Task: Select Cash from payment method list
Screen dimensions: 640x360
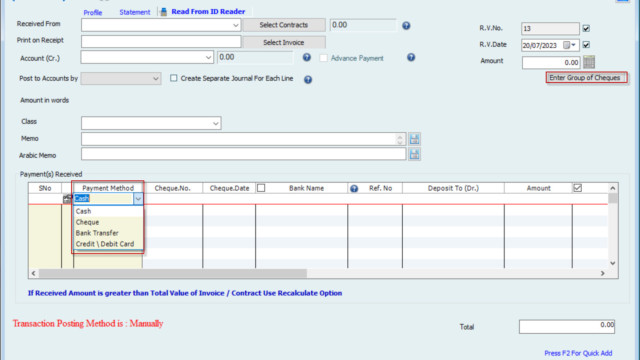Action: pyautogui.click(x=108, y=211)
